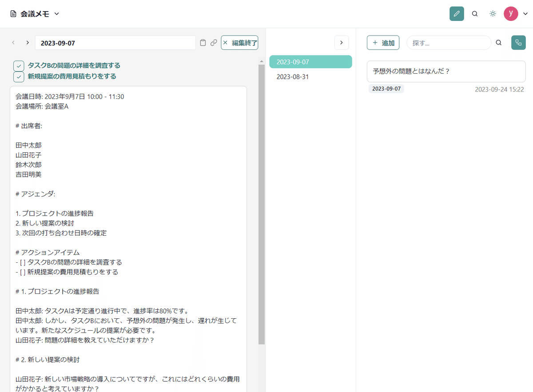The image size is (533, 392).
Task: Click the line 山田花子: 問題の詳細を教えていただけますか？
Action: coord(85,341)
